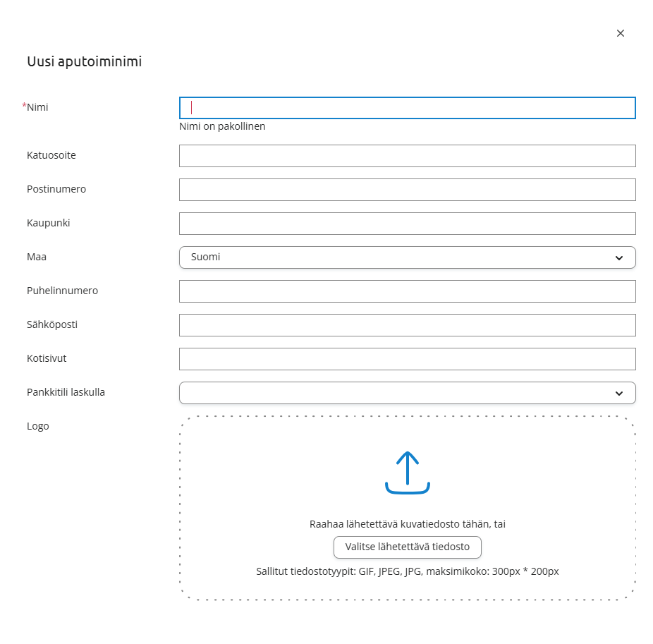Select the Postinumero text box
This screenshot has width=653, height=644.
pyautogui.click(x=408, y=190)
